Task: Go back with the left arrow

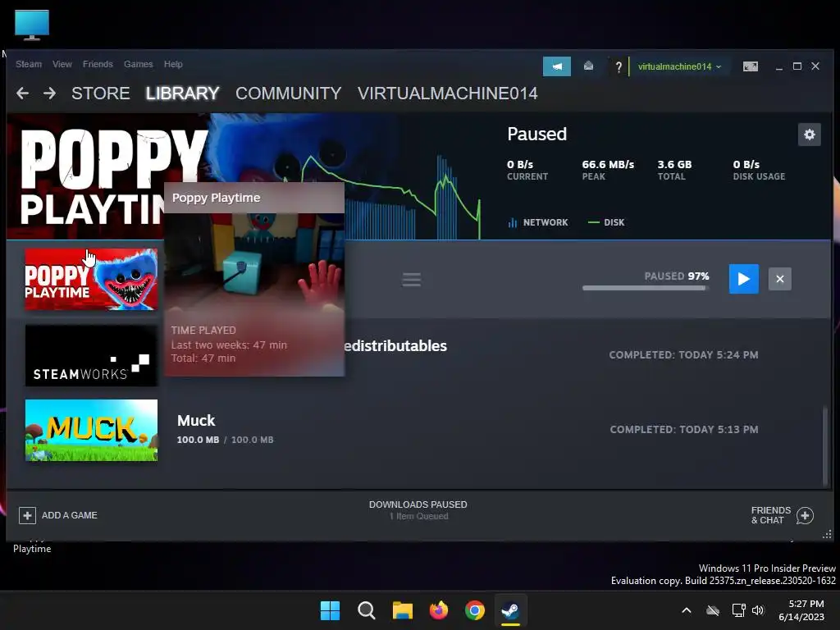Action: (x=22, y=94)
